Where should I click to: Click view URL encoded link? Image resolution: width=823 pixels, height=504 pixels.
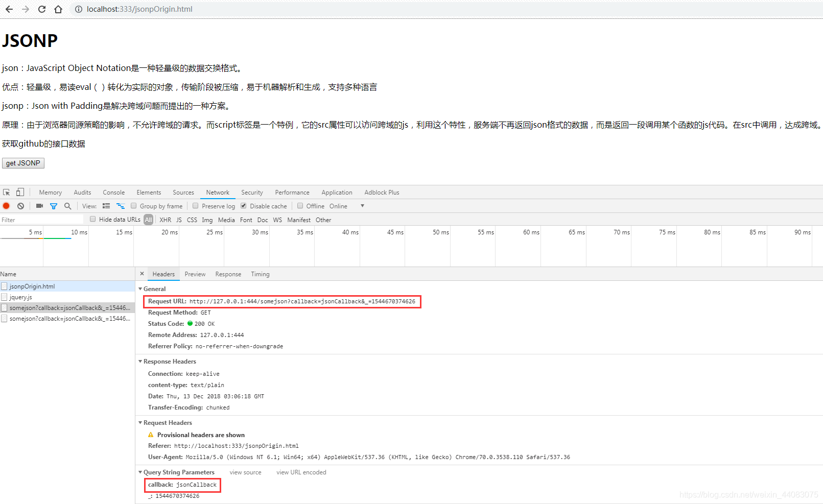click(x=301, y=472)
